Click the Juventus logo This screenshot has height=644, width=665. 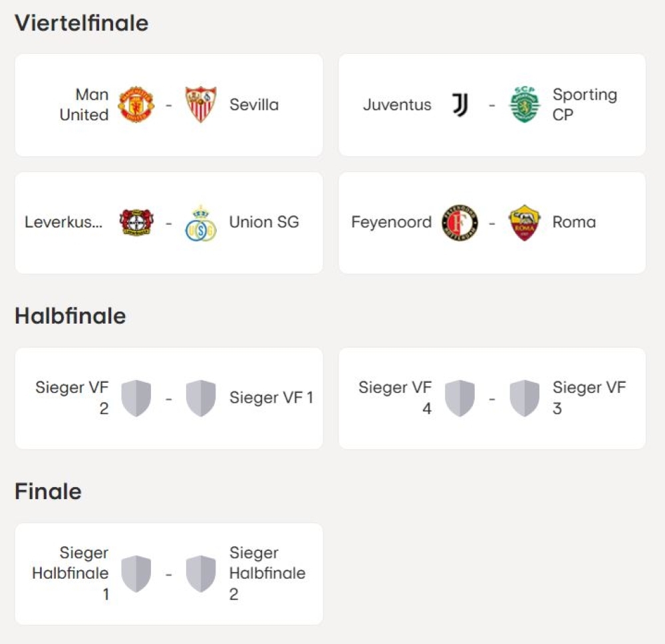point(460,105)
